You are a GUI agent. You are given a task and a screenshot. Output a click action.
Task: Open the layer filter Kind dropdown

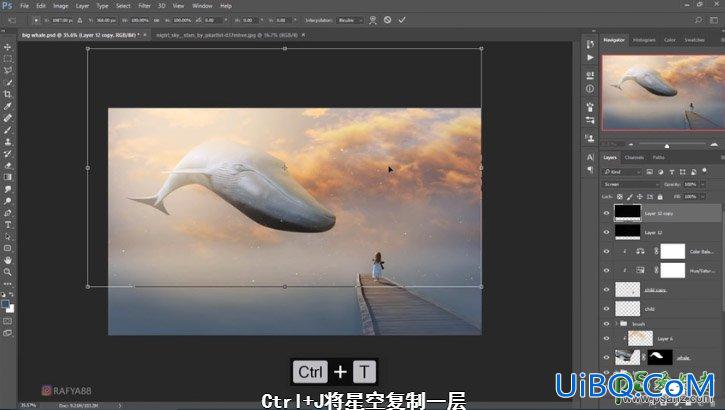pos(622,171)
